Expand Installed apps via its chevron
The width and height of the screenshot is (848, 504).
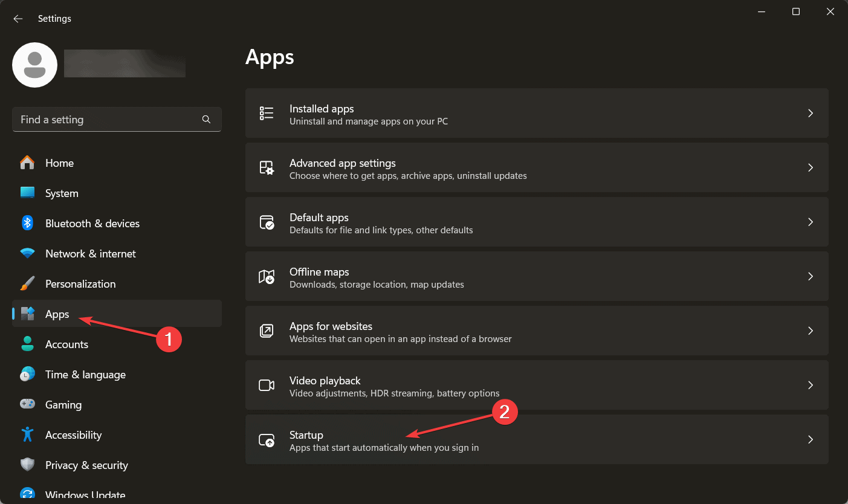811,114
